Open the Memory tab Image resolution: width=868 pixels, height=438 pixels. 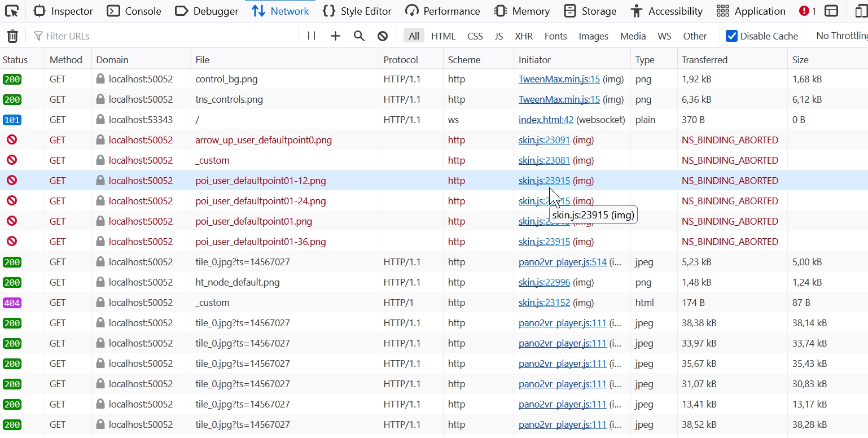pos(521,11)
